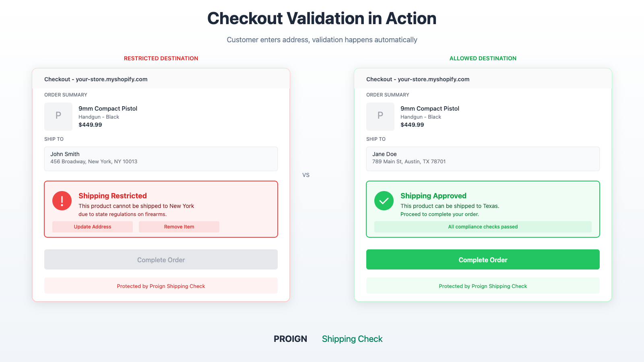This screenshot has height=362, width=644.
Task: Select the 9mm Compact Pistol product thumbnail on left
Action: pos(58,116)
